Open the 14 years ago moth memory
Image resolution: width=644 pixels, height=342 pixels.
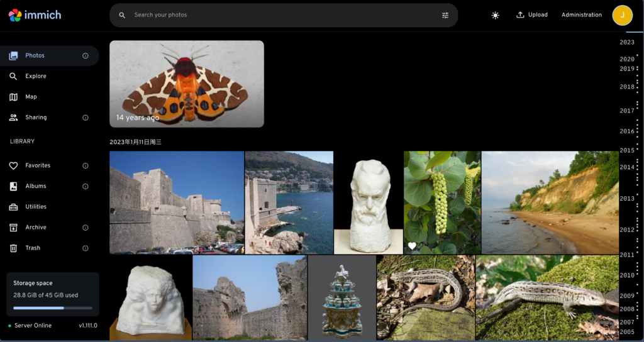coord(186,84)
